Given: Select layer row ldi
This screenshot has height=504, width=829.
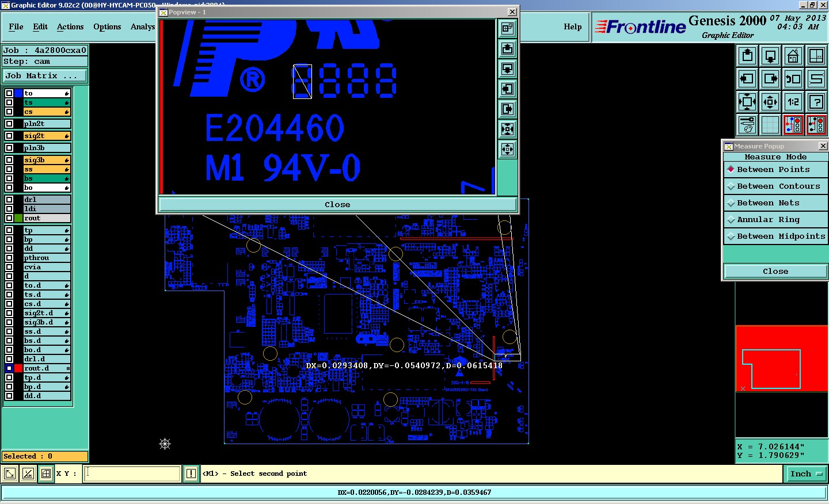Looking at the screenshot, I should tap(47, 209).
